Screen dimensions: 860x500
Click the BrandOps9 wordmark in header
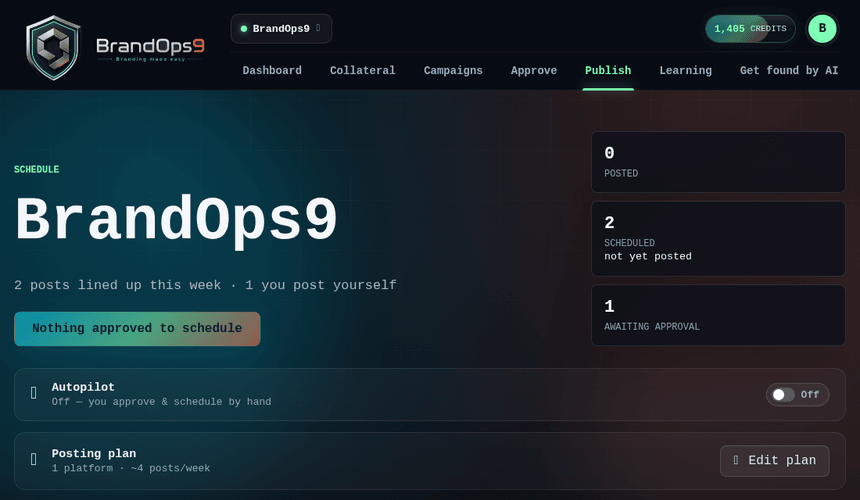(150, 48)
